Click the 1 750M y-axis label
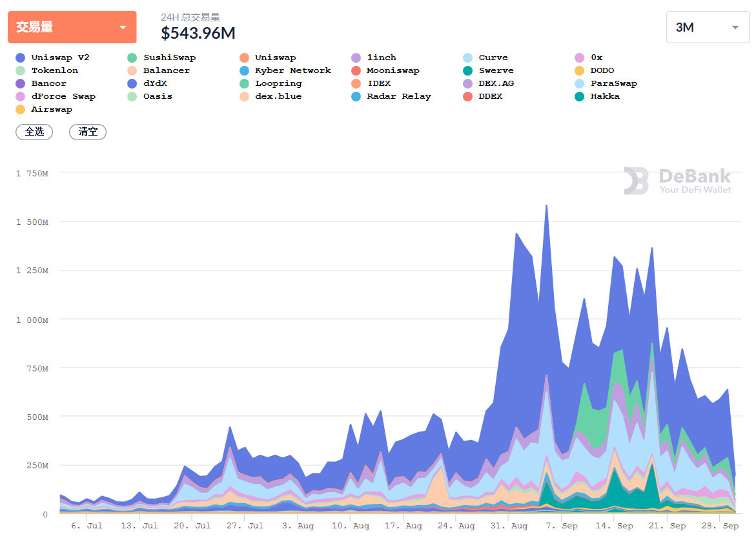The width and height of the screenshot is (756, 540). pos(32,173)
